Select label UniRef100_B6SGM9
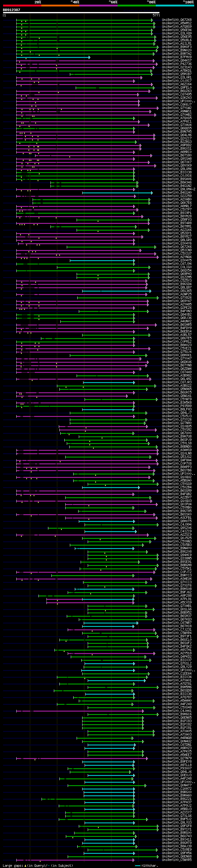The image size is (197, 868). click(177, 491)
